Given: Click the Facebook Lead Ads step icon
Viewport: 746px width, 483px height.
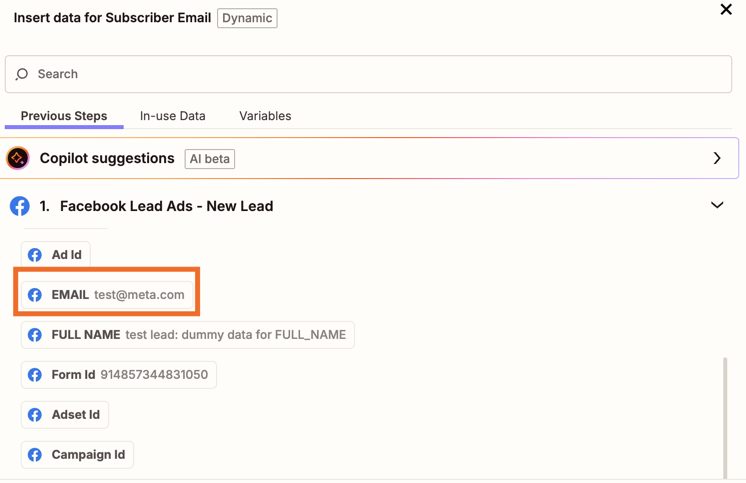Looking at the screenshot, I should pos(20,206).
